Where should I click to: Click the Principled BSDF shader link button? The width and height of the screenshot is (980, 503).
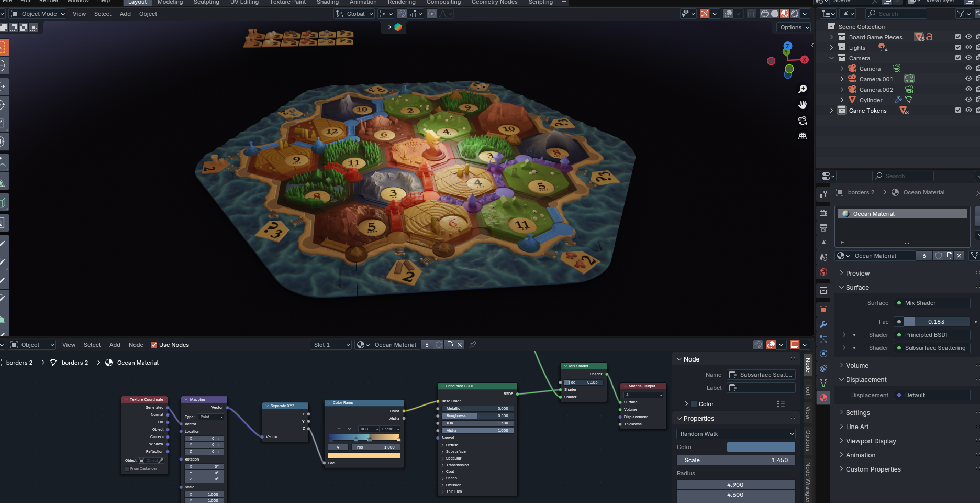click(x=932, y=335)
